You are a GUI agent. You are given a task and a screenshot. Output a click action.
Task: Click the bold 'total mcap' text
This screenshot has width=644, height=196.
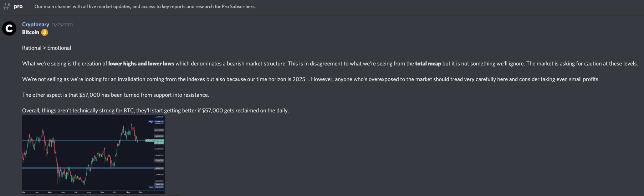pos(428,64)
